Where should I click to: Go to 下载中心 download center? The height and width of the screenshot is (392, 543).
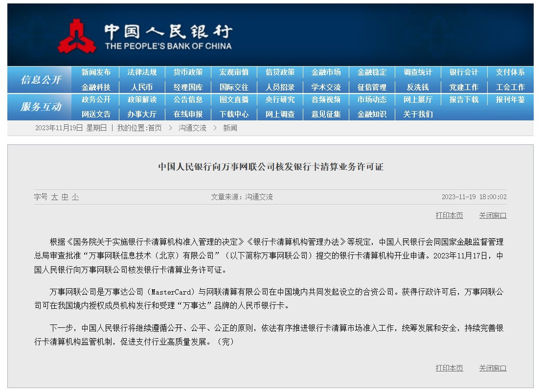(x=234, y=115)
